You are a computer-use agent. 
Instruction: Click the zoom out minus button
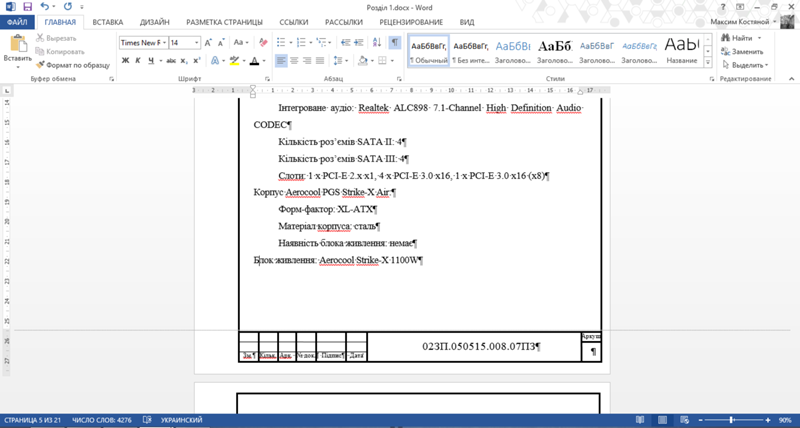701,420
